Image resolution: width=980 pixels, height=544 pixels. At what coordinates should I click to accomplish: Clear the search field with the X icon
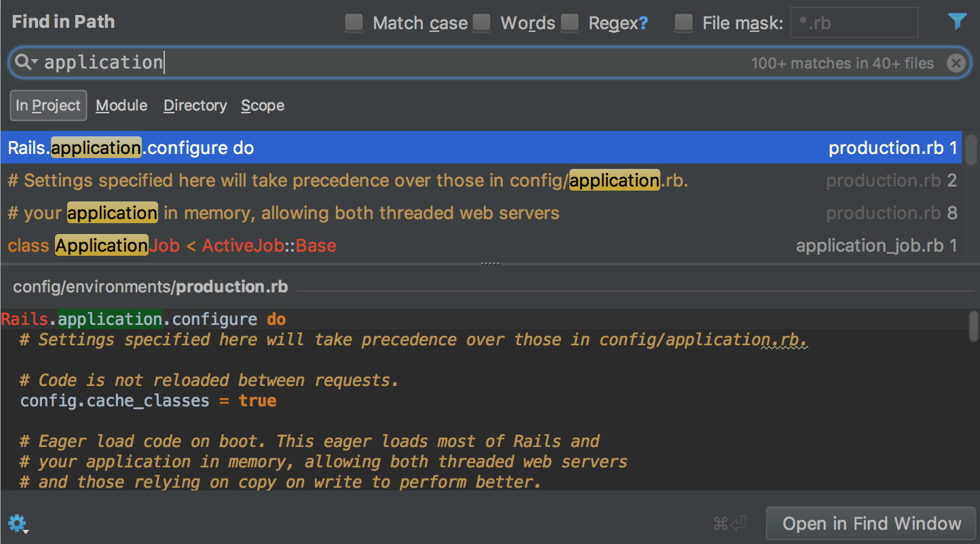[x=956, y=63]
